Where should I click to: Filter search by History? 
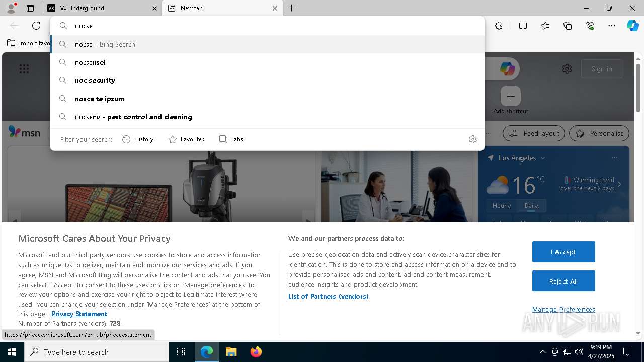[138, 139]
